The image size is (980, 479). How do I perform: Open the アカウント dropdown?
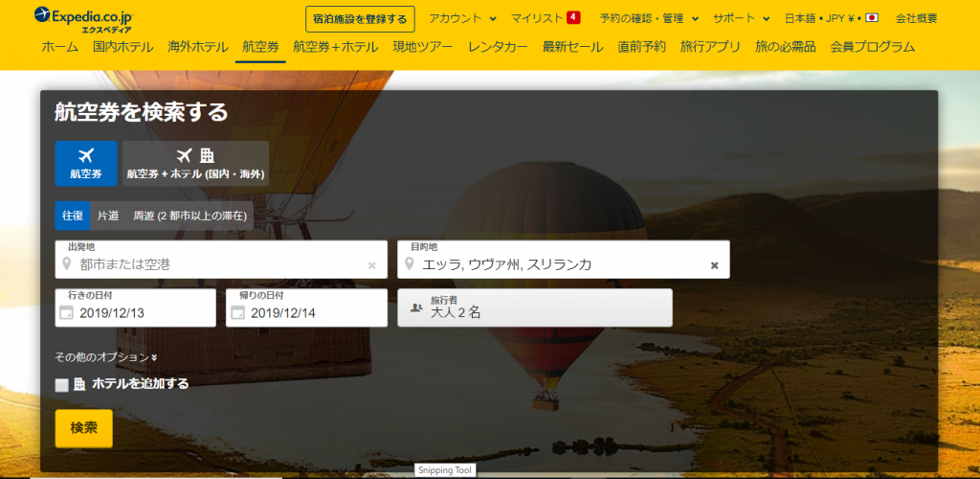click(x=462, y=18)
